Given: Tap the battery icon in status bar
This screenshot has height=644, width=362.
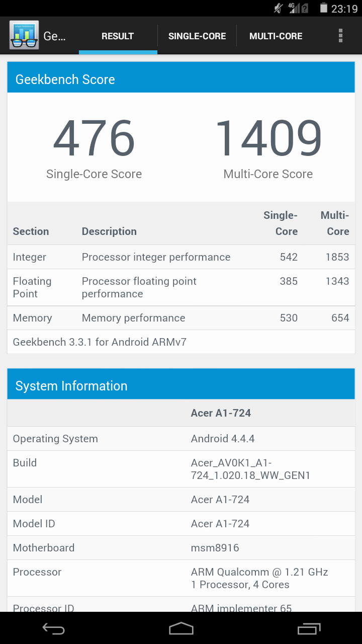Looking at the screenshot, I should [324, 8].
